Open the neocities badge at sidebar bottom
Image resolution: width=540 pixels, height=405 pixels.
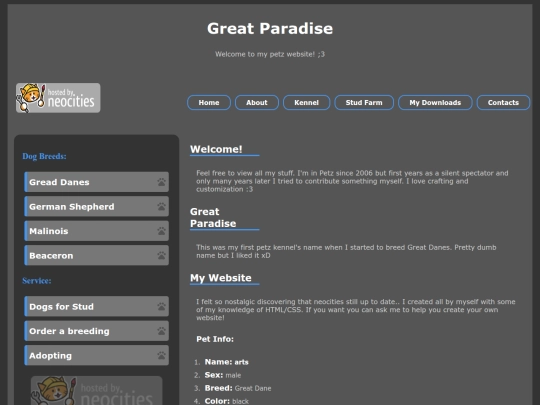click(96, 391)
